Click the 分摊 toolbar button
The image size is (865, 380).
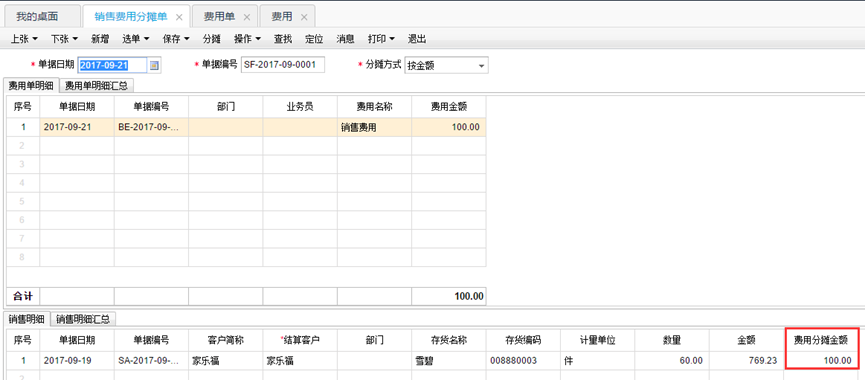tap(212, 39)
